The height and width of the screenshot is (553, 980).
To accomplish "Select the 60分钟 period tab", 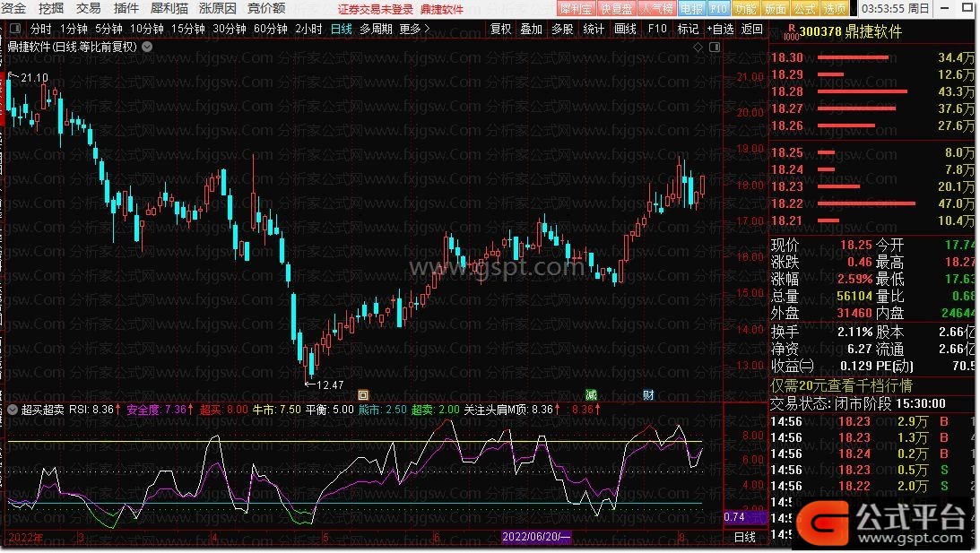I will [x=271, y=30].
